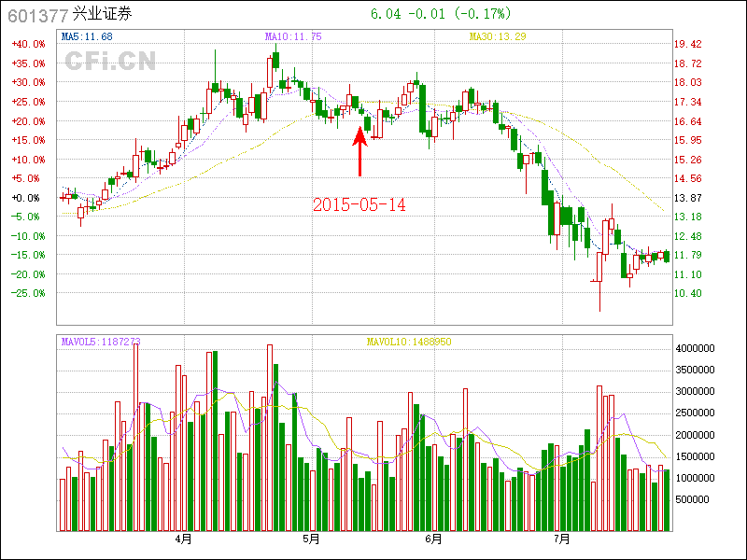
Task: Click the 4000000 volume axis label
Action: pos(696,348)
